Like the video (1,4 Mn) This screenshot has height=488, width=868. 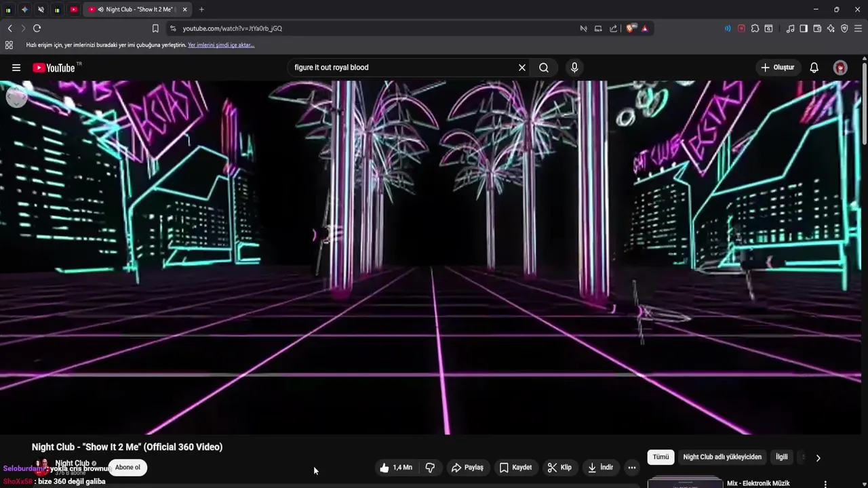396,468
